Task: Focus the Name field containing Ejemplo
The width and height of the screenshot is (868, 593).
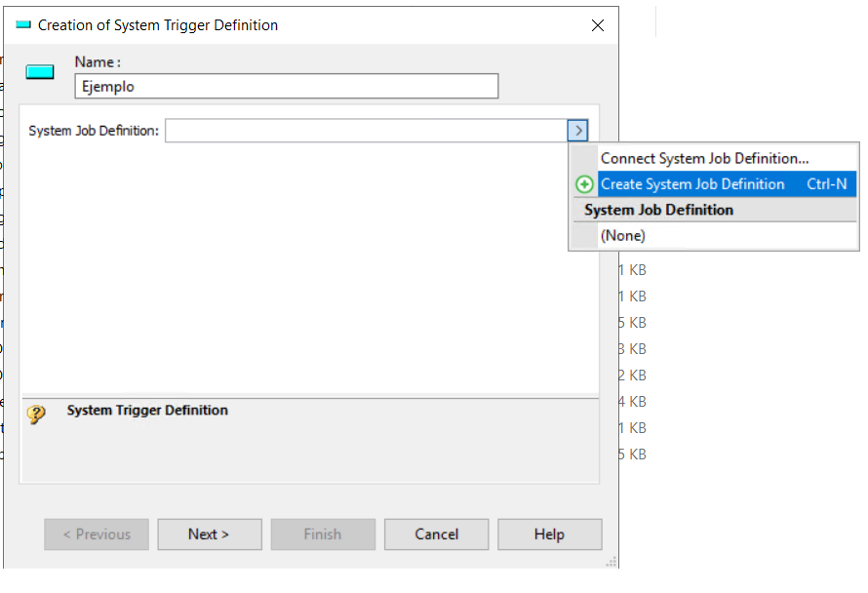Action: 287,87
